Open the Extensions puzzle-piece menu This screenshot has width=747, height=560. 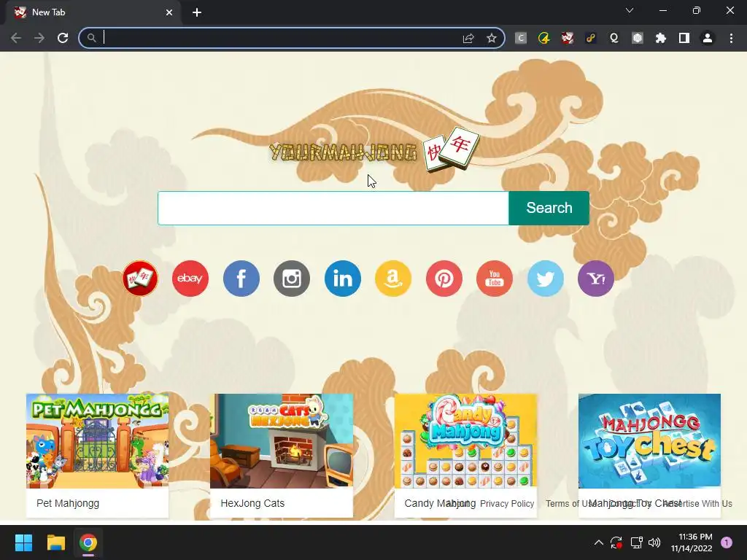[661, 38]
